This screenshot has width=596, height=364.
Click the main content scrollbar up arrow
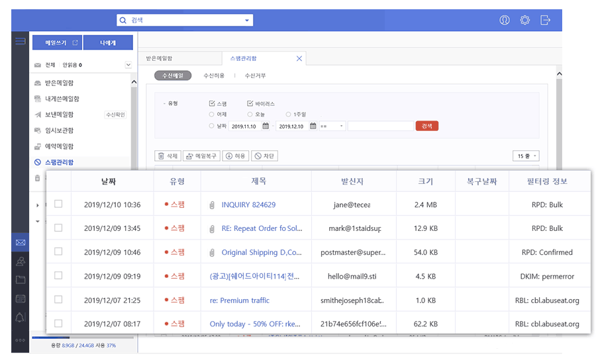point(559,73)
